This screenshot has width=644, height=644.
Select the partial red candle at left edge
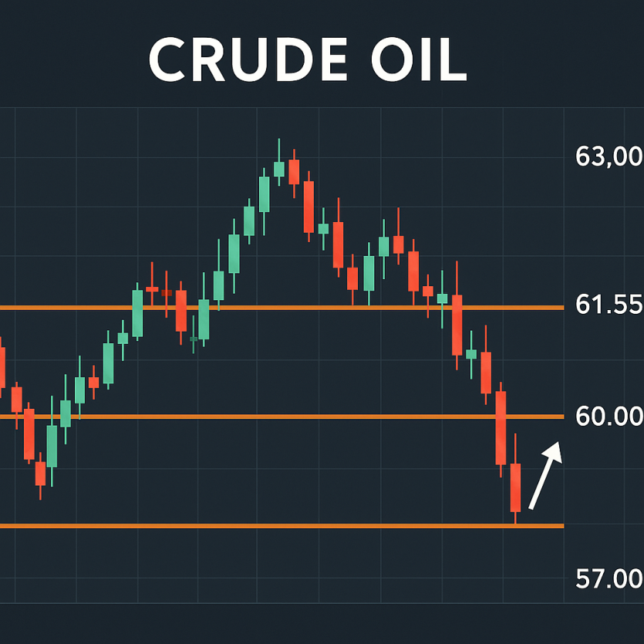2,367
